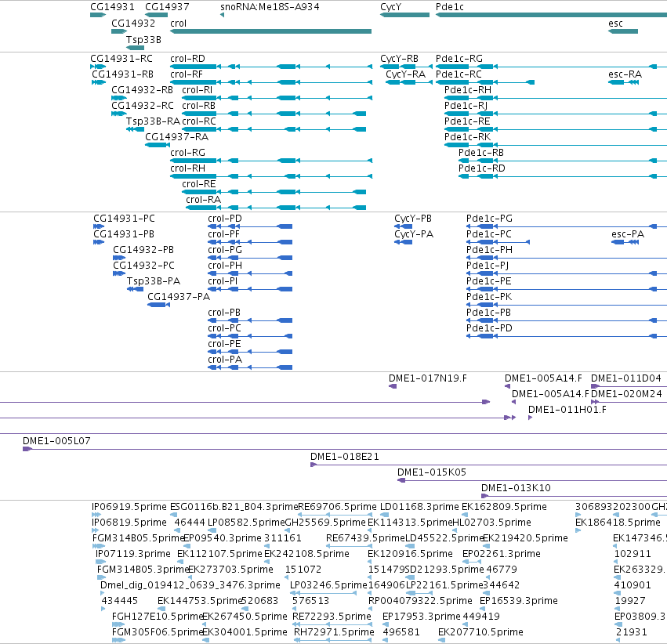Click protein Pde1c-PC label

489,233
